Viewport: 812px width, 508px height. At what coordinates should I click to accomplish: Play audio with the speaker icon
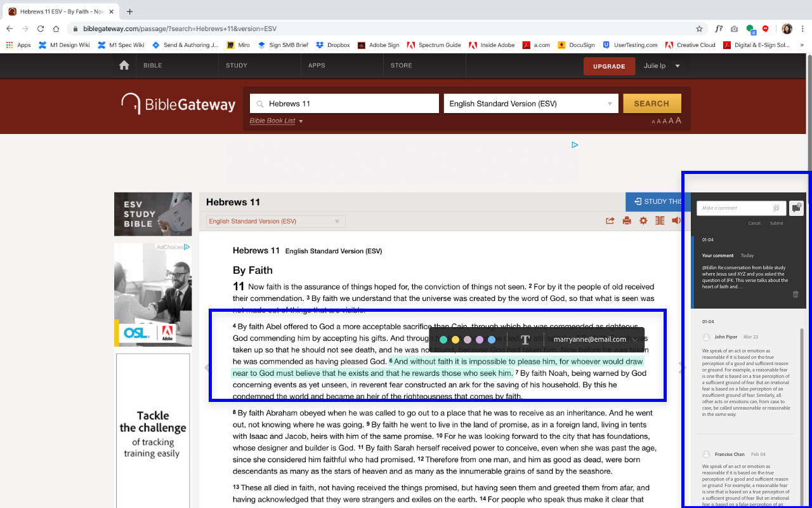[x=676, y=221]
